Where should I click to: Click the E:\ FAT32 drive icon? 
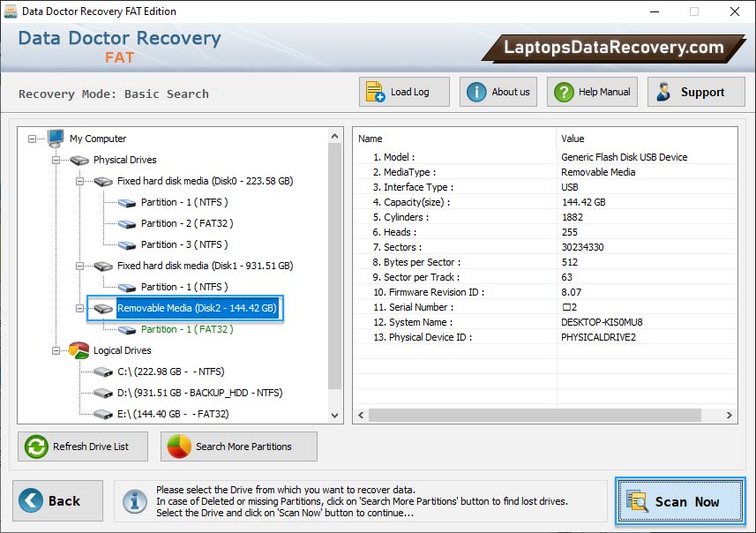pyautogui.click(x=103, y=415)
